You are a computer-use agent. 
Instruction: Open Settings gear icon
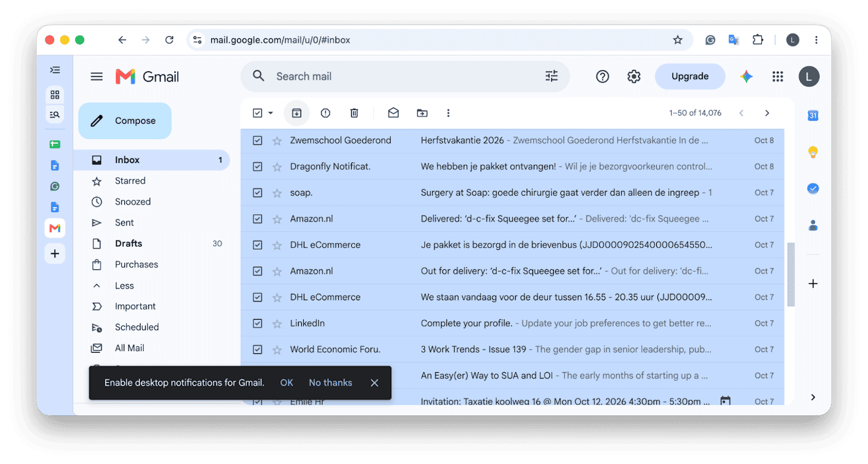coord(634,76)
